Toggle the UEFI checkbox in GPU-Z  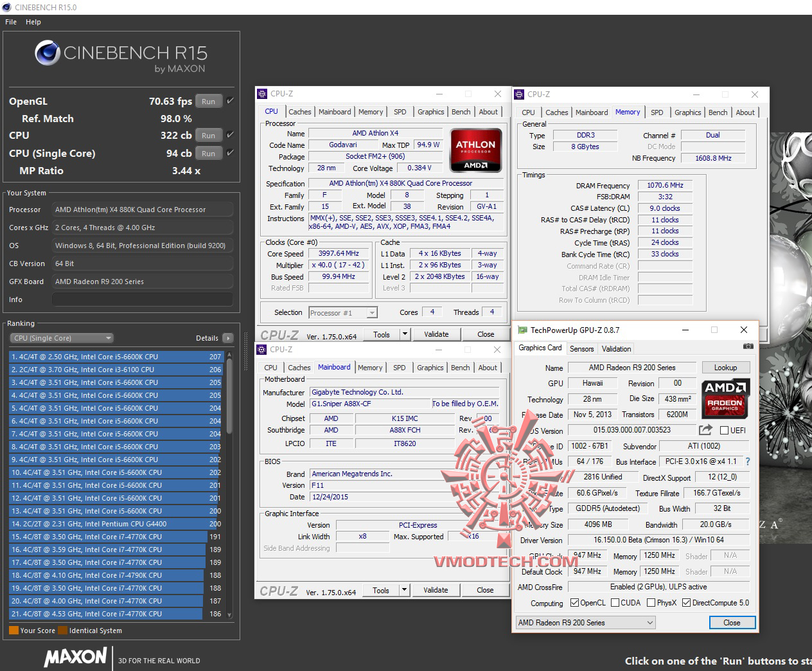pyautogui.click(x=724, y=430)
